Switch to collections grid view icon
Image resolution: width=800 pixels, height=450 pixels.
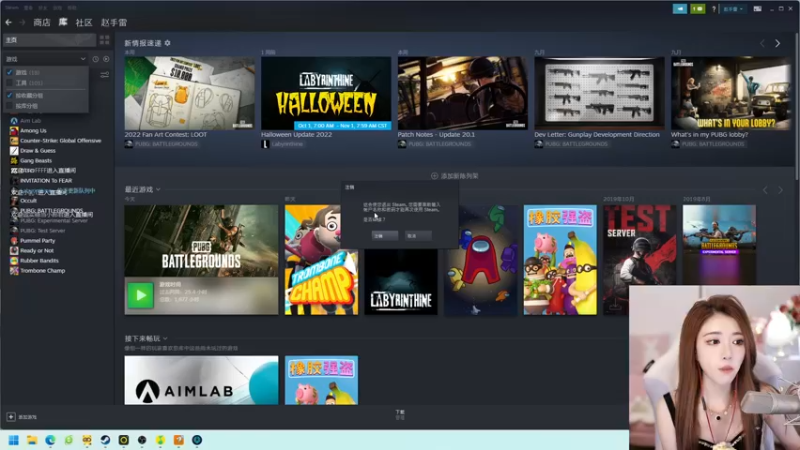tap(105, 40)
